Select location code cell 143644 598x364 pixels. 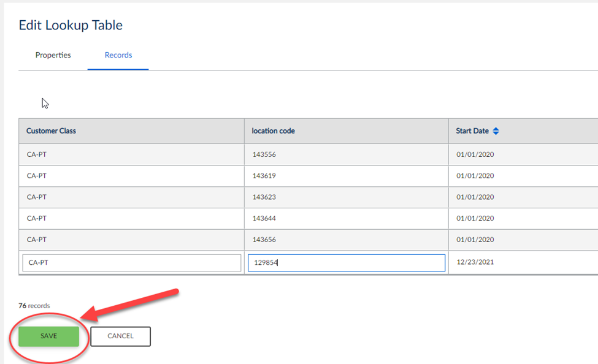tap(264, 219)
